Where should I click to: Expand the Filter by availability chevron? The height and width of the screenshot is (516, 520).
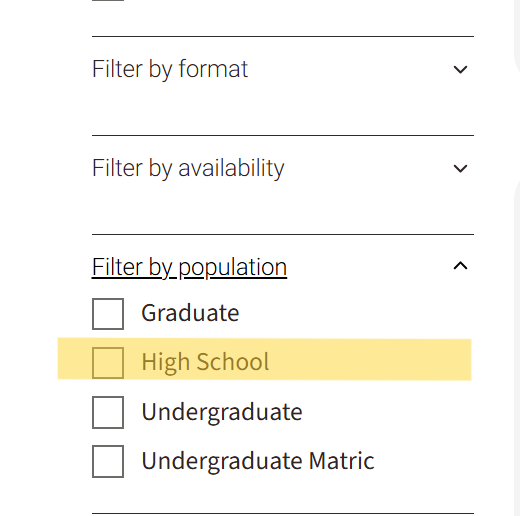(x=460, y=168)
